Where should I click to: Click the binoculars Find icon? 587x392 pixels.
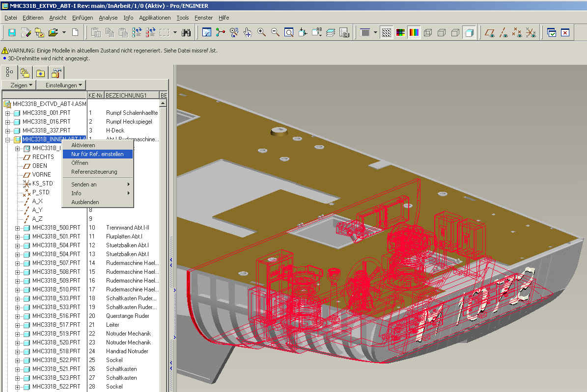tap(186, 32)
